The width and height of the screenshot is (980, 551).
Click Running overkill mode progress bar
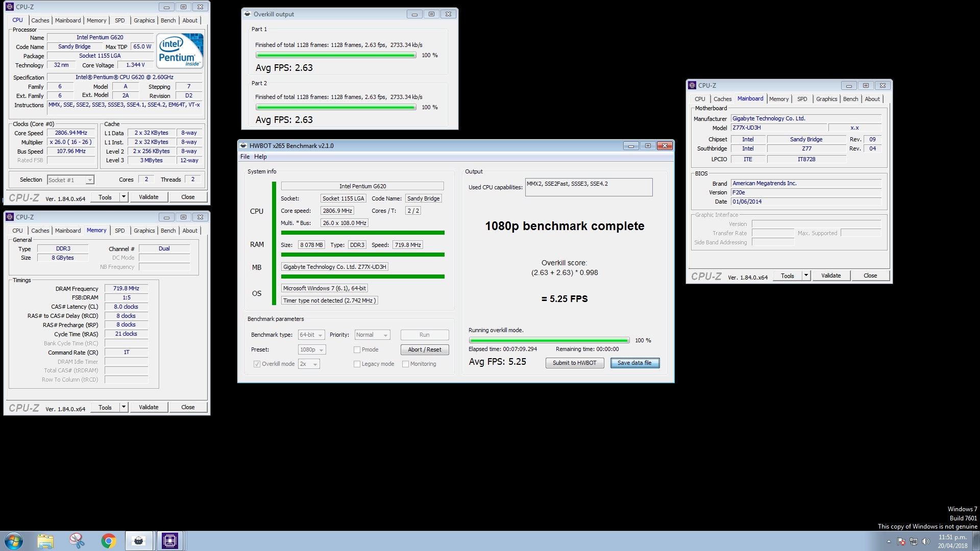coord(549,340)
